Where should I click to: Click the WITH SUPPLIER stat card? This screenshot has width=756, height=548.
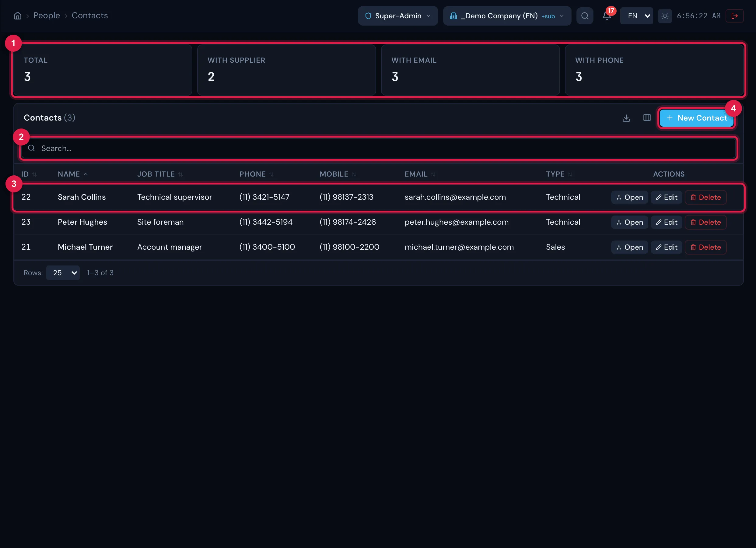point(286,70)
